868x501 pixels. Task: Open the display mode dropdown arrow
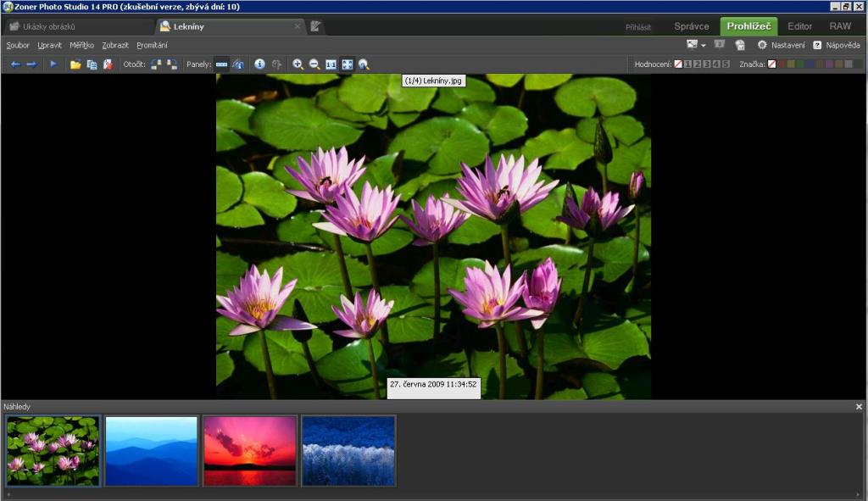click(x=703, y=45)
